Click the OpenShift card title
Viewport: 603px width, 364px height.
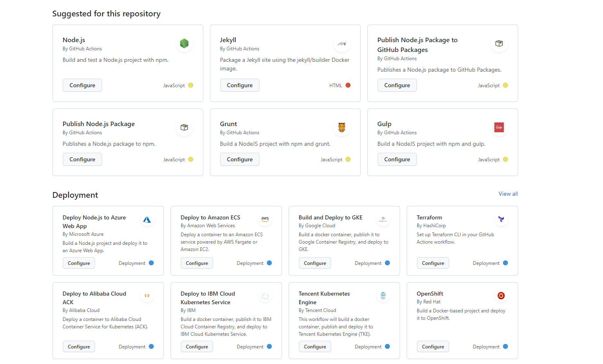click(430, 294)
